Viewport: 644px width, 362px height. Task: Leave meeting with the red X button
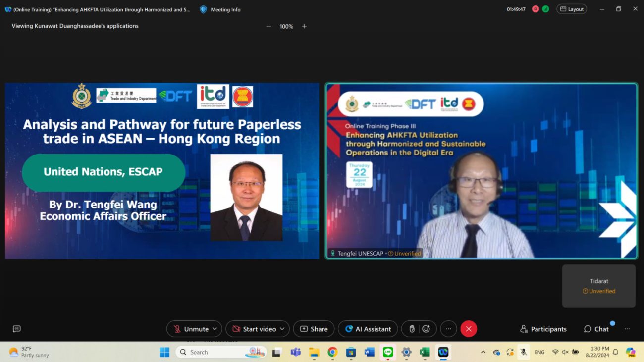coord(469,329)
